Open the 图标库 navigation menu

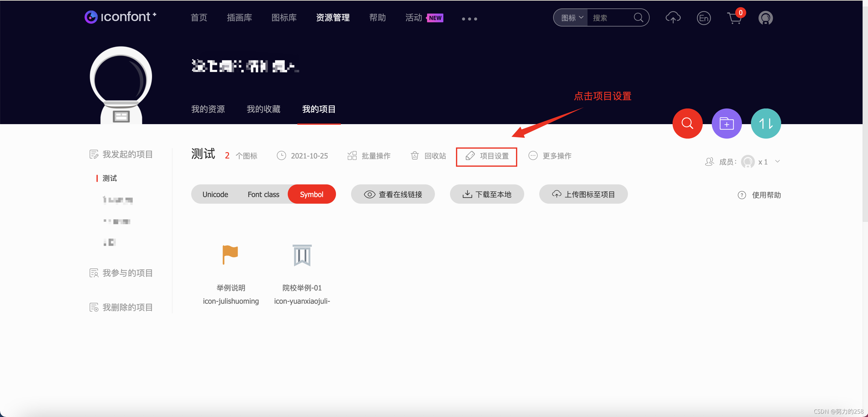[284, 17]
